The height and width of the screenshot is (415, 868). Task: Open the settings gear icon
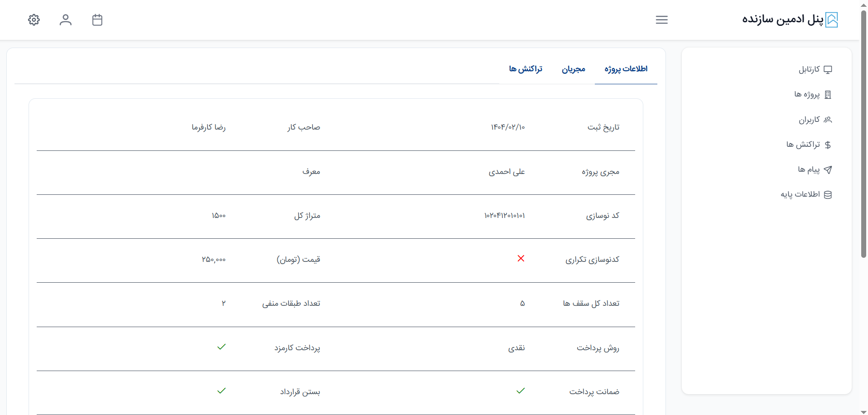click(34, 20)
